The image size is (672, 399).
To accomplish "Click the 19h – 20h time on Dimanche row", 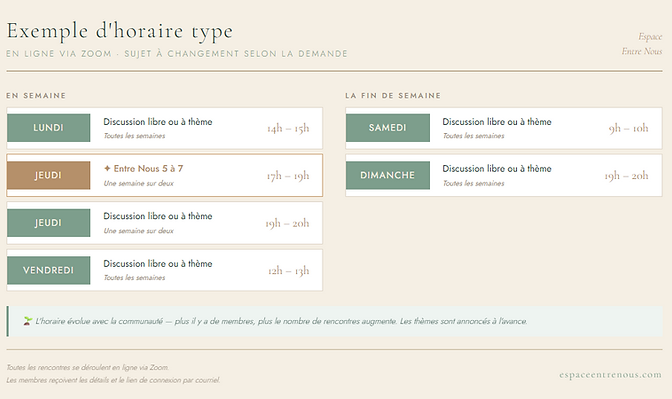I will tap(627, 176).
